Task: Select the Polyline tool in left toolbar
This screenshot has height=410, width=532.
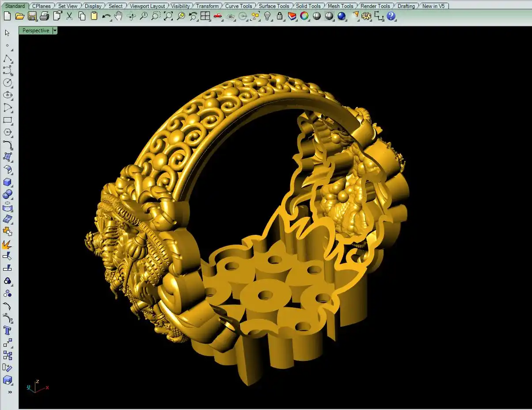Action: tap(8, 59)
